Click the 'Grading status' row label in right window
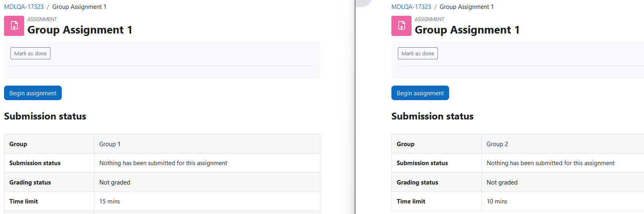This screenshot has height=214, width=644. pyautogui.click(x=418, y=183)
